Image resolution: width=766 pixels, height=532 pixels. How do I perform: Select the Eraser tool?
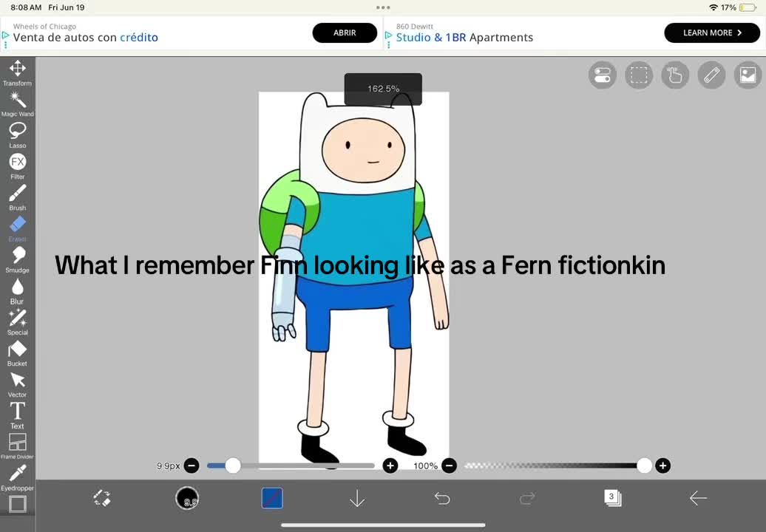coord(18,229)
